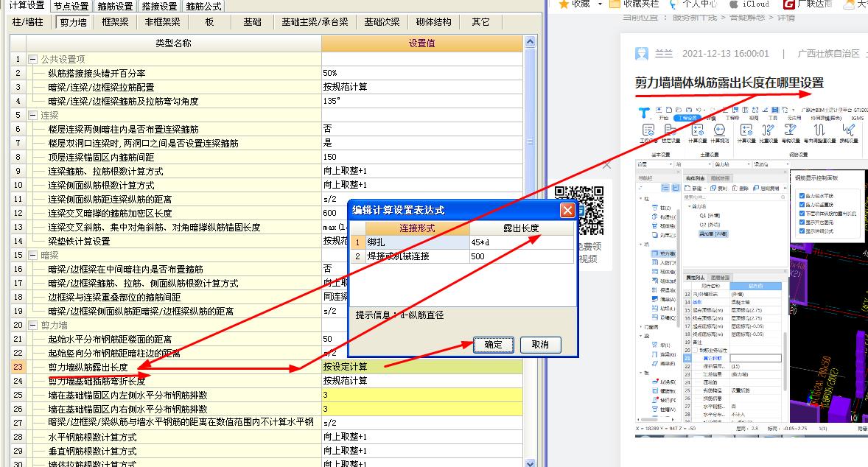Select the 其它 category tab

(x=480, y=22)
